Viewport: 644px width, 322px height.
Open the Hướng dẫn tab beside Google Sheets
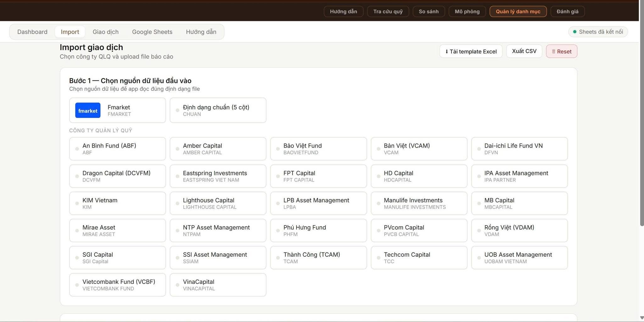201,32
